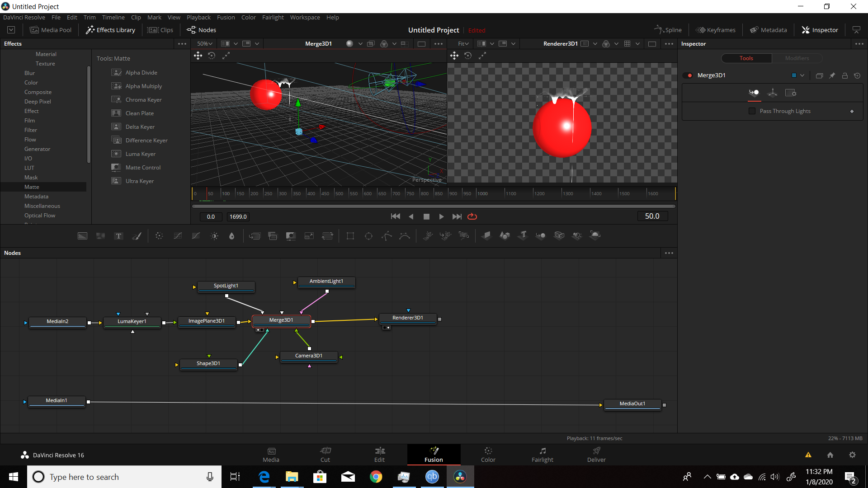Open the Playback menu
The image size is (868, 488).
point(198,17)
